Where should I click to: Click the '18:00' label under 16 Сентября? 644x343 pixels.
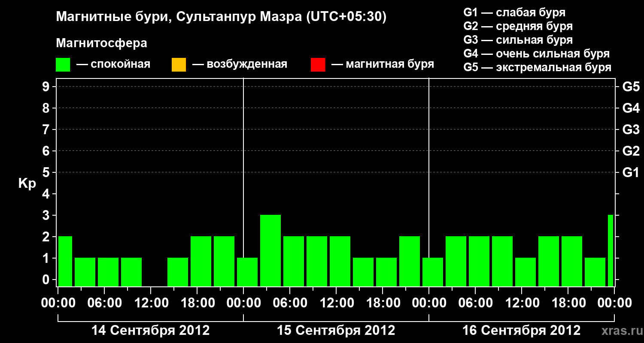[x=568, y=303]
